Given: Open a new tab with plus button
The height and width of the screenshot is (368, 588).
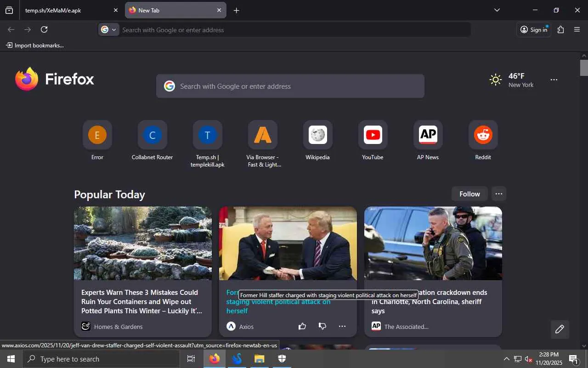Looking at the screenshot, I should point(236,10).
